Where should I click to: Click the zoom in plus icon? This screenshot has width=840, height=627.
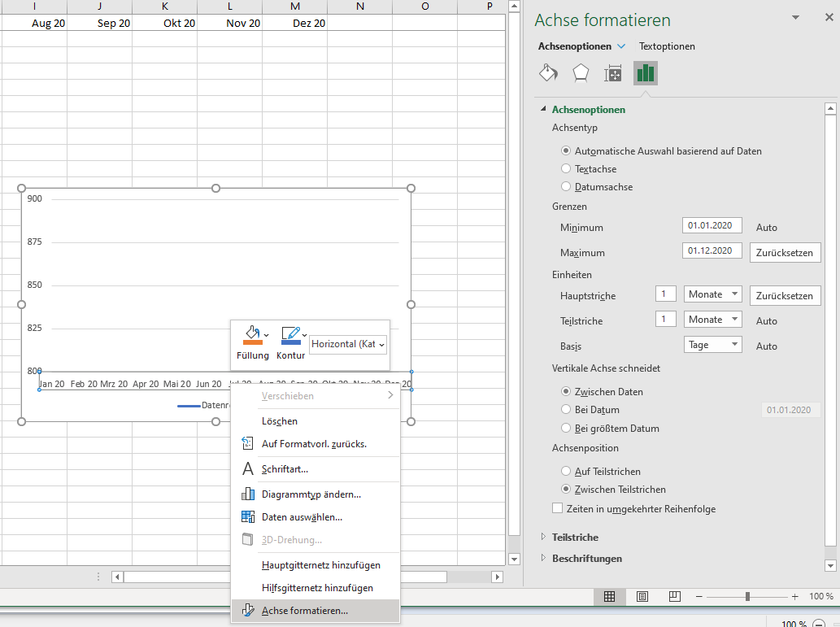(795, 596)
